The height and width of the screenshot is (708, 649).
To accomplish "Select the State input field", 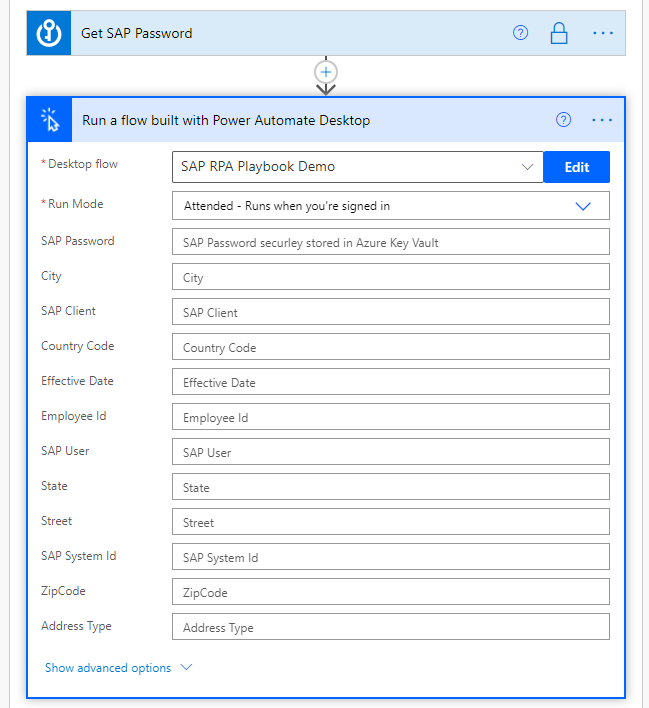I will tap(391, 487).
